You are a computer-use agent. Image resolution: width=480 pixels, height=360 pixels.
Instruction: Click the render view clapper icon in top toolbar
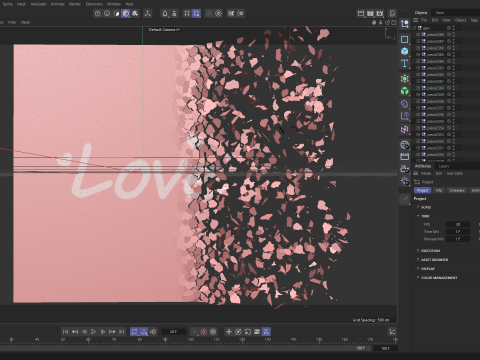(361, 13)
